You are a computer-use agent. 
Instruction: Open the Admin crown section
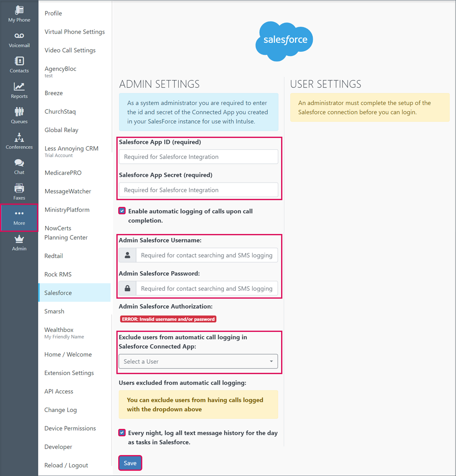[x=19, y=243]
